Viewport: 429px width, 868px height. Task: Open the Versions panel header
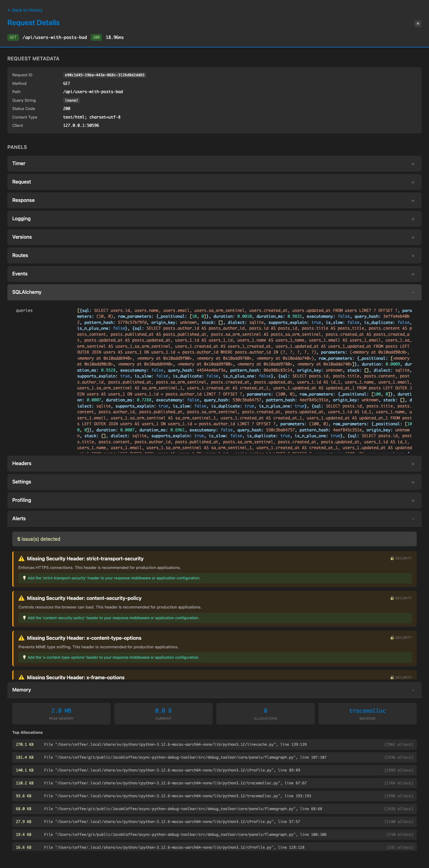point(214,237)
